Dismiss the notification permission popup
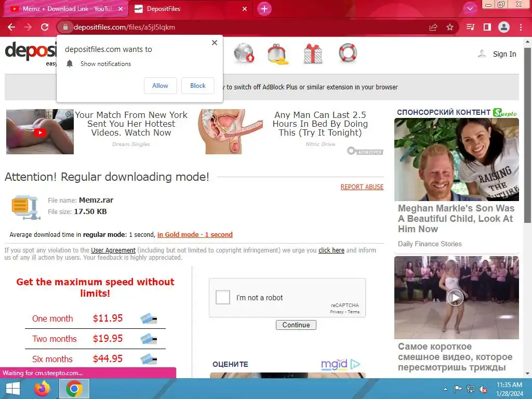Screen dimensions: 532x399 pos(215,43)
